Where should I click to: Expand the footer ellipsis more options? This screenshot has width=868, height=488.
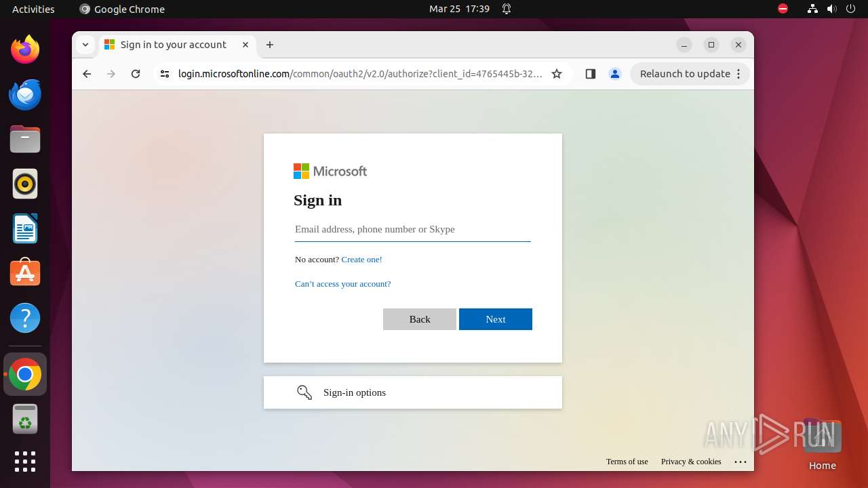point(741,462)
